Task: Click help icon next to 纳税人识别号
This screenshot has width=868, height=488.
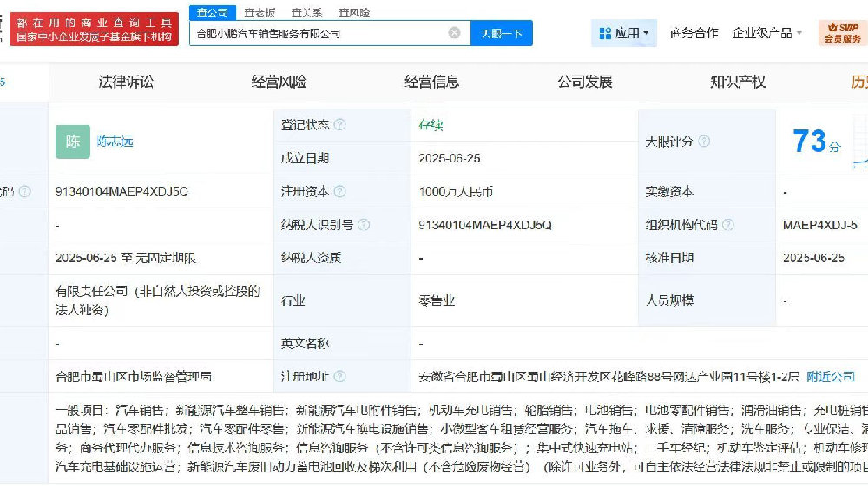Action: (x=364, y=225)
